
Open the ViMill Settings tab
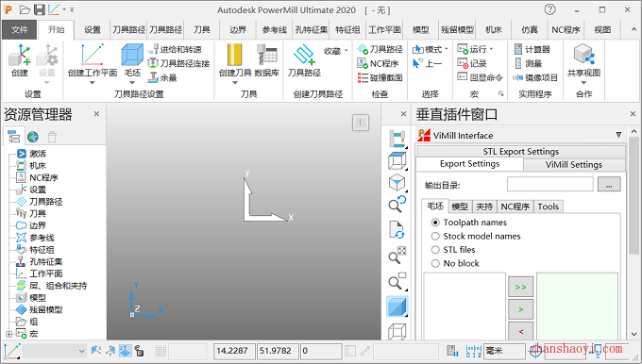tap(574, 165)
